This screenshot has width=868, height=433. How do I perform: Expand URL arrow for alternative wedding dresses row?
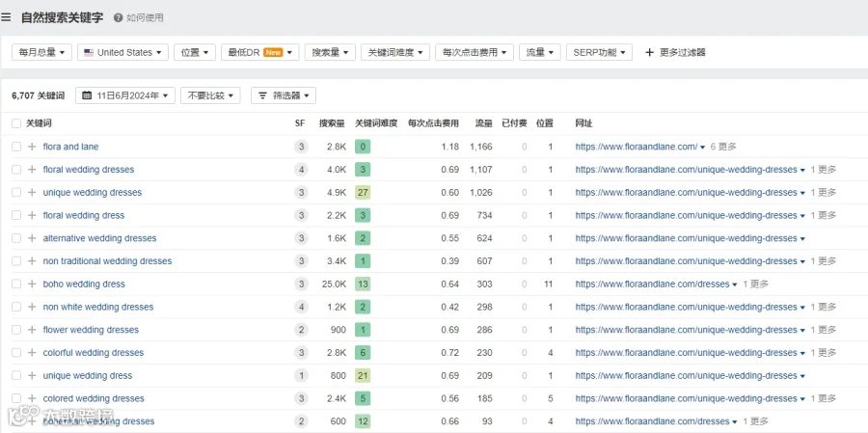point(802,238)
